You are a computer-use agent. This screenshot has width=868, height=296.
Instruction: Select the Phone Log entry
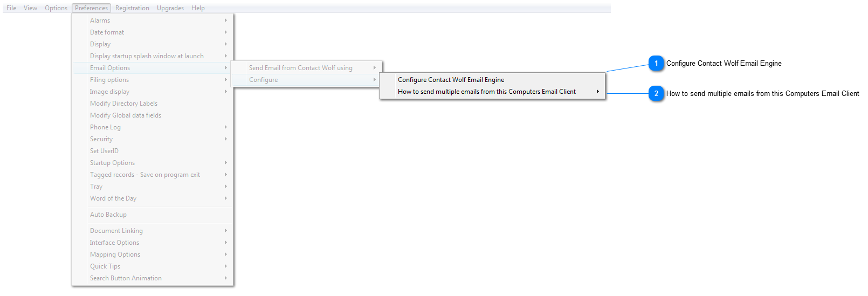(x=153, y=127)
